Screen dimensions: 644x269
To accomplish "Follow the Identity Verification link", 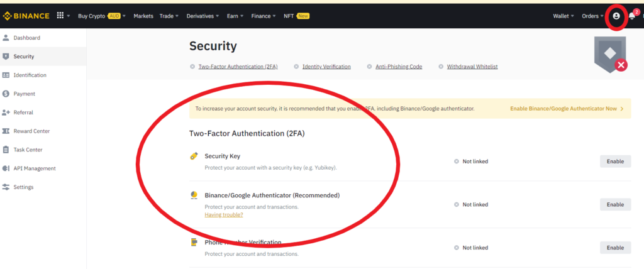I will click(326, 67).
